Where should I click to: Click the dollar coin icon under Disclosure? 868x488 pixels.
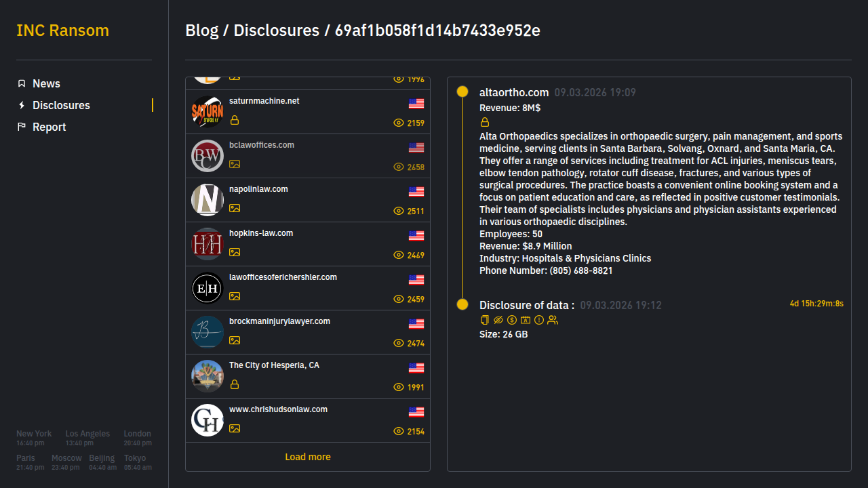pyautogui.click(x=512, y=320)
